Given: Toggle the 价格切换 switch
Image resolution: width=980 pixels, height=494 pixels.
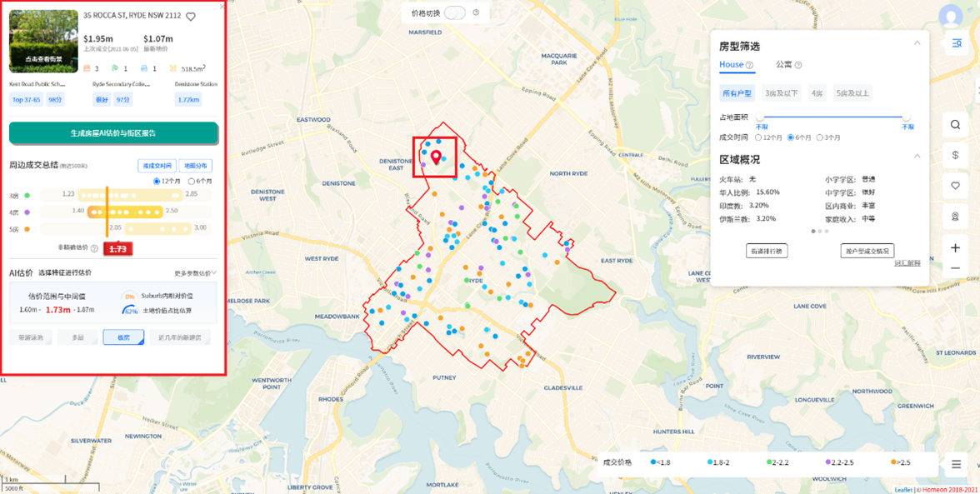Looking at the screenshot, I should coord(456,12).
